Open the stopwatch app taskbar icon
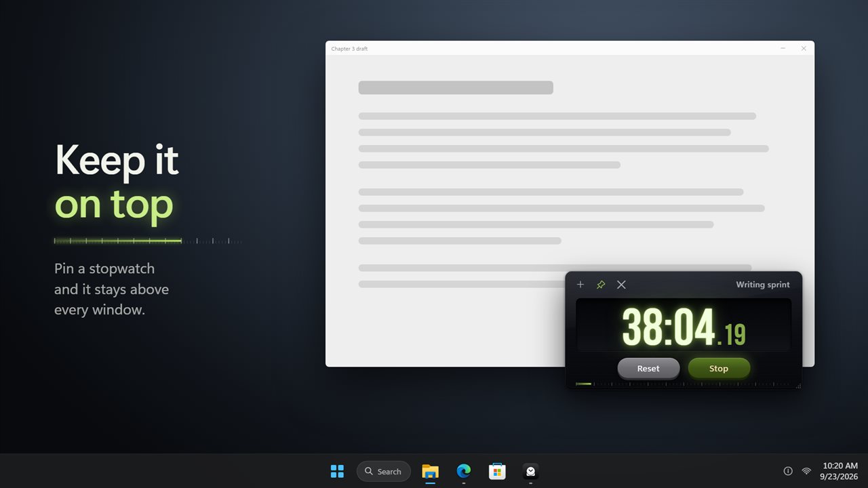This screenshot has height=488, width=868. click(531, 471)
